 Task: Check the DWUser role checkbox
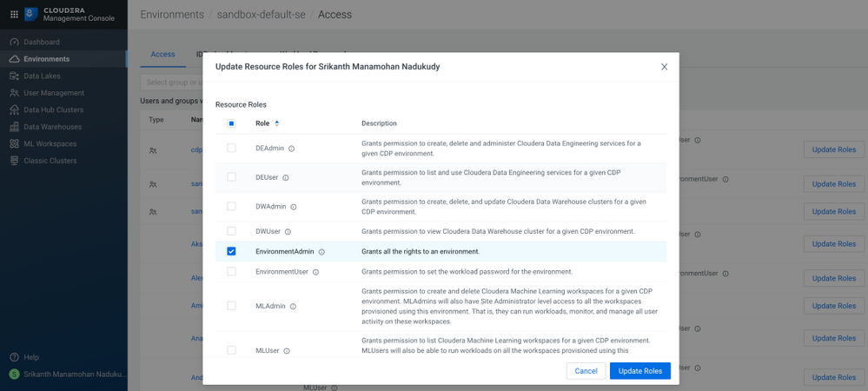pyautogui.click(x=231, y=231)
